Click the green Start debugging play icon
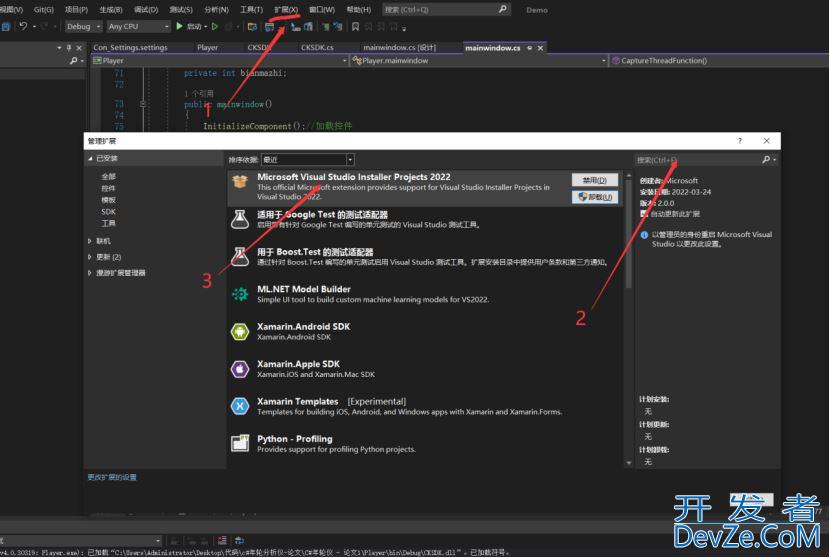This screenshot has height=558, width=830. click(179, 26)
